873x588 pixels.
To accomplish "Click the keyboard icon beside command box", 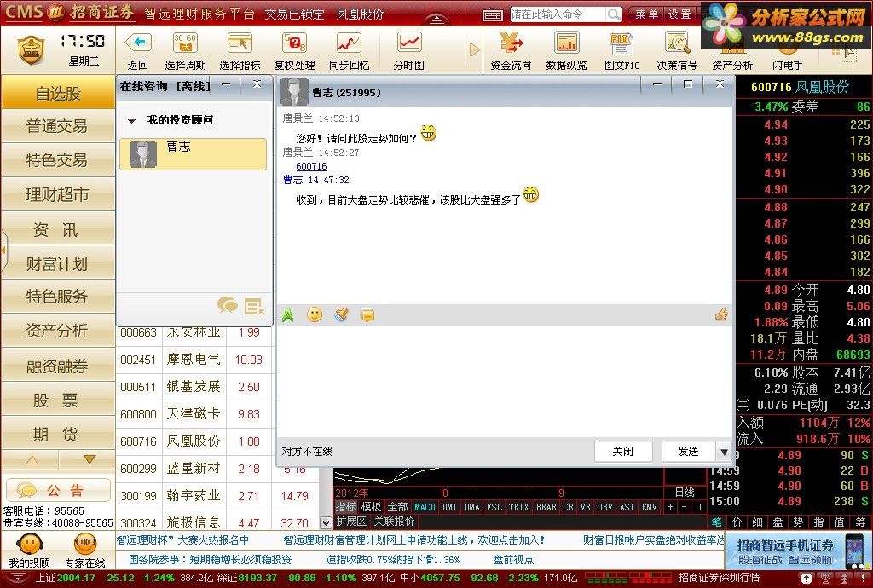I will tap(493, 14).
